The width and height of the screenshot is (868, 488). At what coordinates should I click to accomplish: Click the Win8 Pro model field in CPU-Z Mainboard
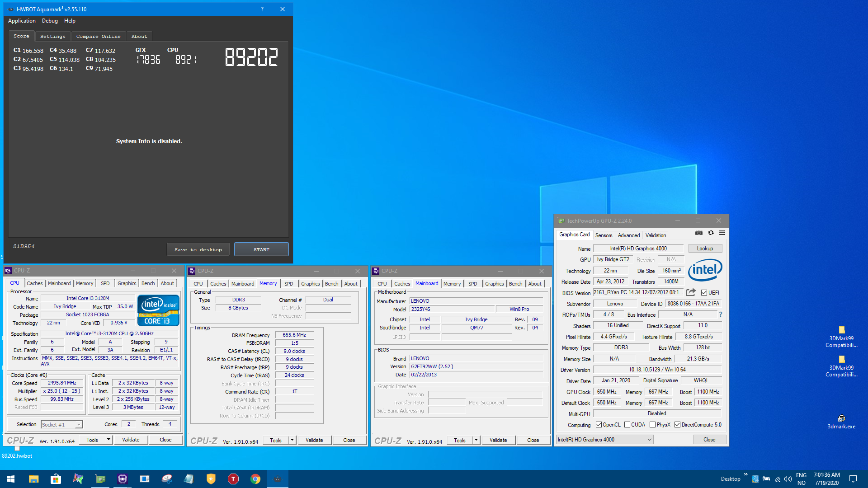click(519, 309)
